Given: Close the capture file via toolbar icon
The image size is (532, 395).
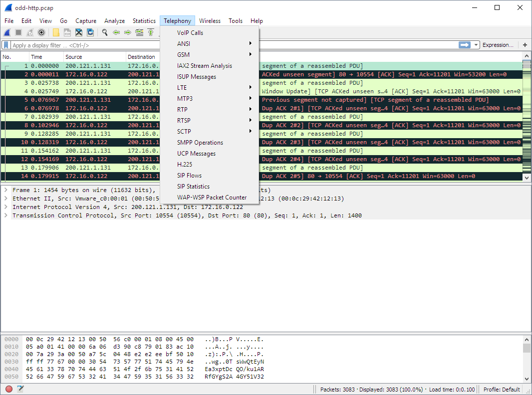Looking at the screenshot, I should point(79,32).
